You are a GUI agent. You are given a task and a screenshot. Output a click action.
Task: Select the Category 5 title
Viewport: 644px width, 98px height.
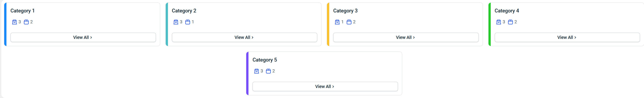pyautogui.click(x=265, y=60)
